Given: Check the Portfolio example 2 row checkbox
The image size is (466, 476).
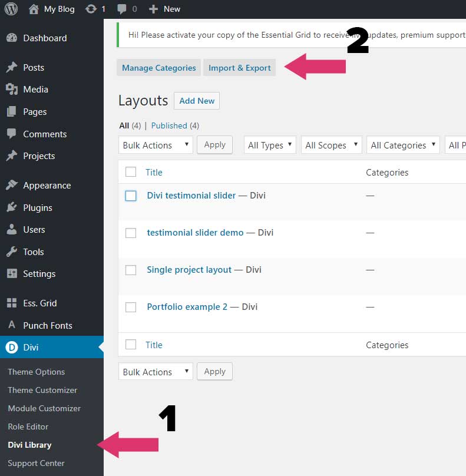Looking at the screenshot, I should [x=131, y=307].
